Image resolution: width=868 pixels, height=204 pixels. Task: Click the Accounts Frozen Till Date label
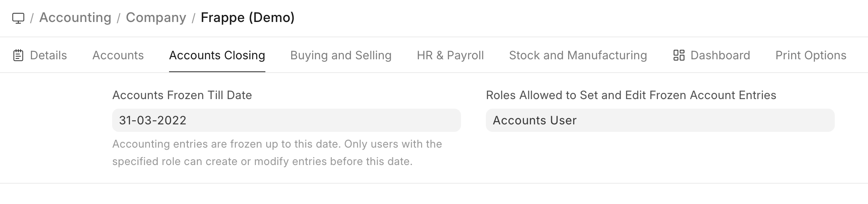point(182,95)
